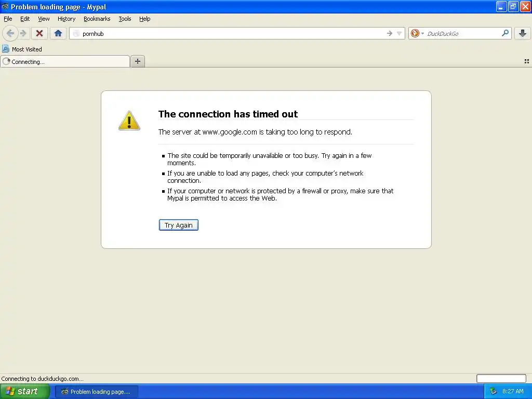Viewport: 532px width, 399px height.
Task: Click the page icon in address bar
Action: click(x=76, y=33)
